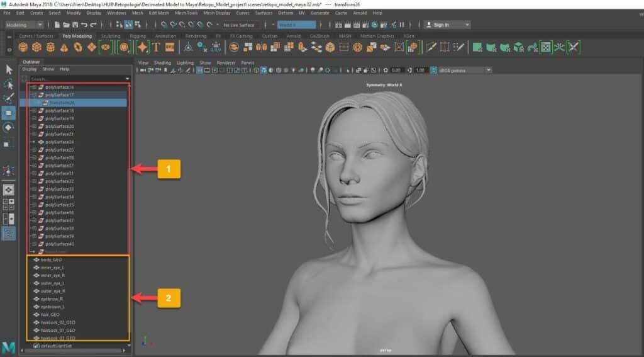Switch to the Sculpting shelf tab
Image resolution: width=644 pixels, height=357 pixels.
[111, 36]
